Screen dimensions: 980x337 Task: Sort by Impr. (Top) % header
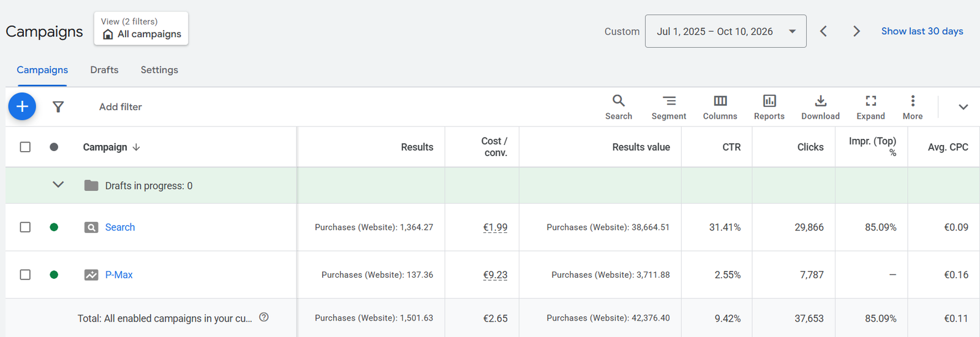[872, 147]
